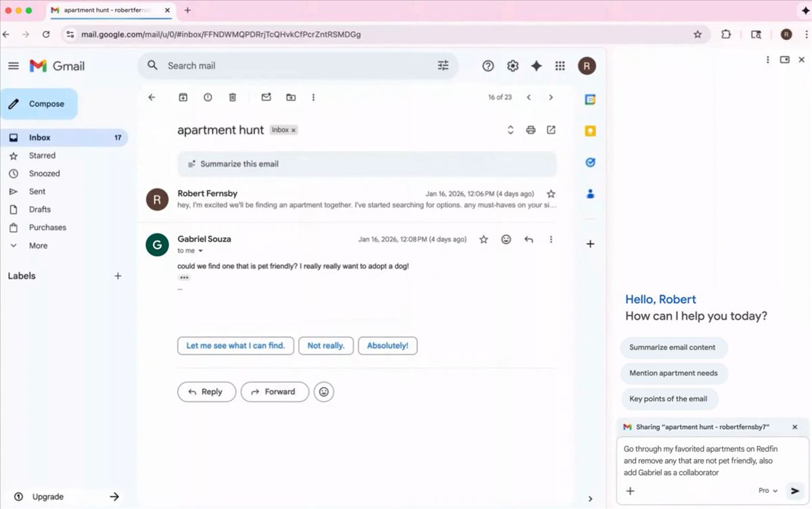Image resolution: width=812 pixels, height=509 pixels.
Task: Remove the Inbox label from the subject
Action: click(292, 130)
